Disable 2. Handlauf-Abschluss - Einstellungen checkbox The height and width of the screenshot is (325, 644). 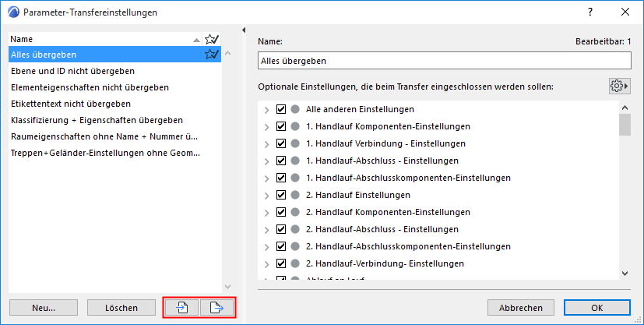tap(281, 229)
